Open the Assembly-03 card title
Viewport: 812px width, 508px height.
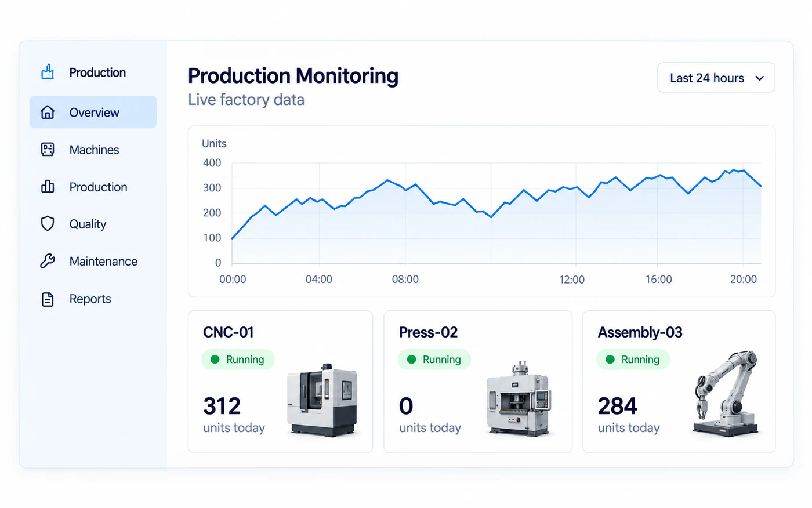(x=640, y=332)
